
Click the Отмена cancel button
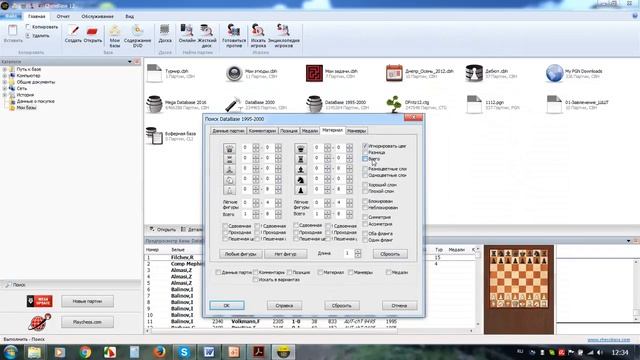[x=399, y=305]
